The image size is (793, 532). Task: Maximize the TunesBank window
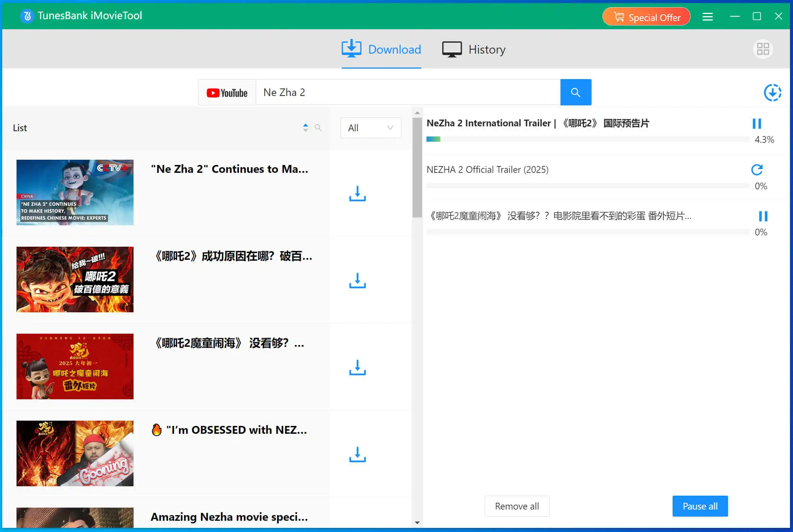[x=757, y=16]
